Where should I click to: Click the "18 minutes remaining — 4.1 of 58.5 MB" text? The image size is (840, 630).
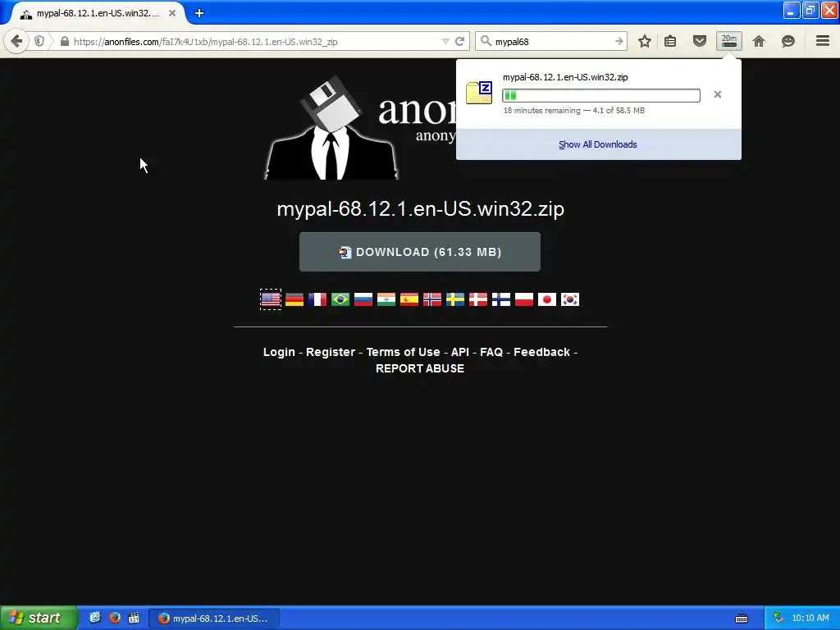573,111
